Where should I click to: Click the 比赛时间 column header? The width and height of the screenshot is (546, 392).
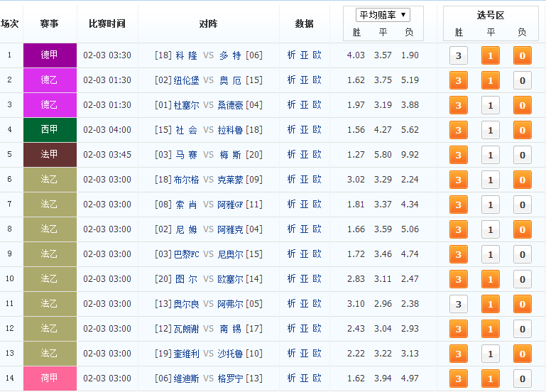pos(107,23)
